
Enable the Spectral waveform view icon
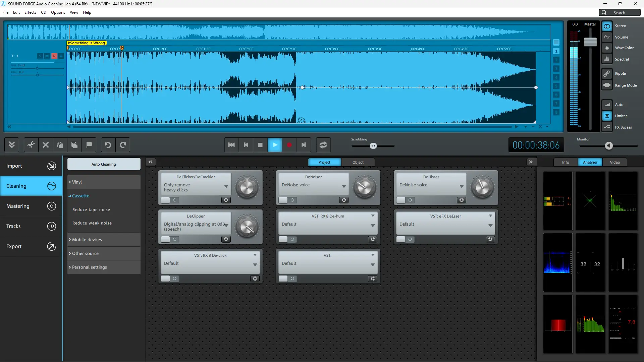coord(607,59)
